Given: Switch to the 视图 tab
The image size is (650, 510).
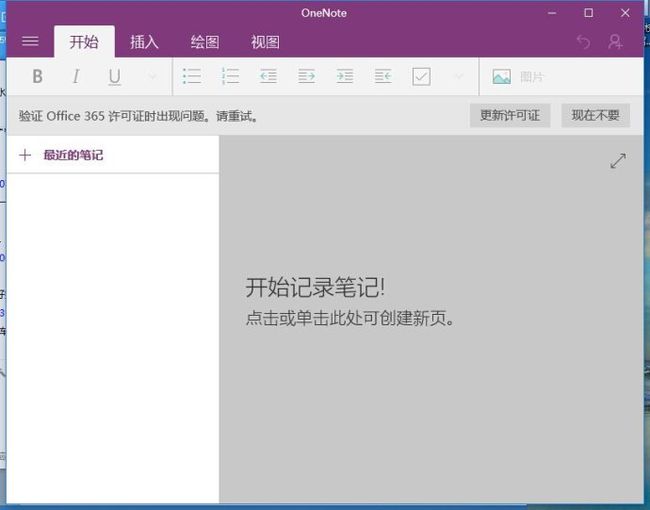Looking at the screenshot, I should tap(265, 42).
